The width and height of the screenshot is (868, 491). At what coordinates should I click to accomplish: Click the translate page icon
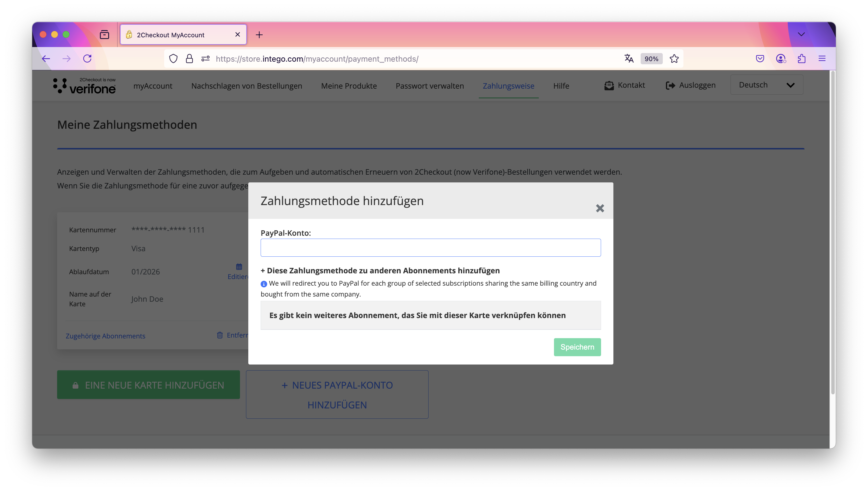(629, 59)
